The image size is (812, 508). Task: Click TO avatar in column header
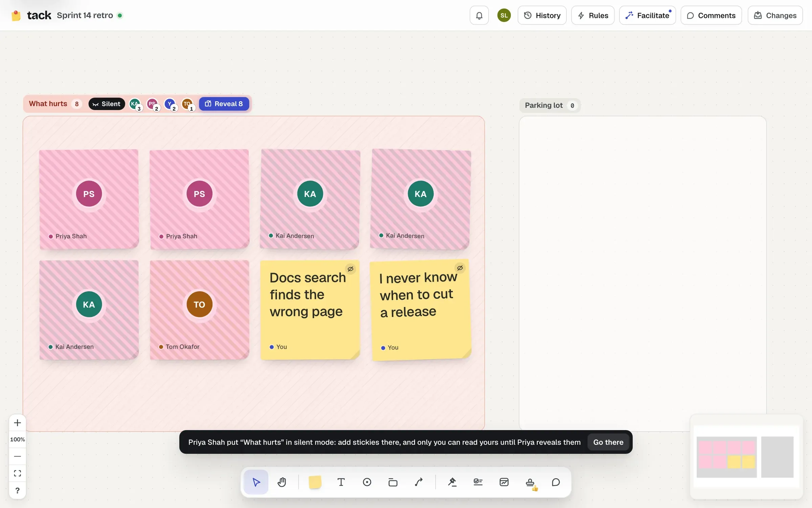(x=188, y=104)
